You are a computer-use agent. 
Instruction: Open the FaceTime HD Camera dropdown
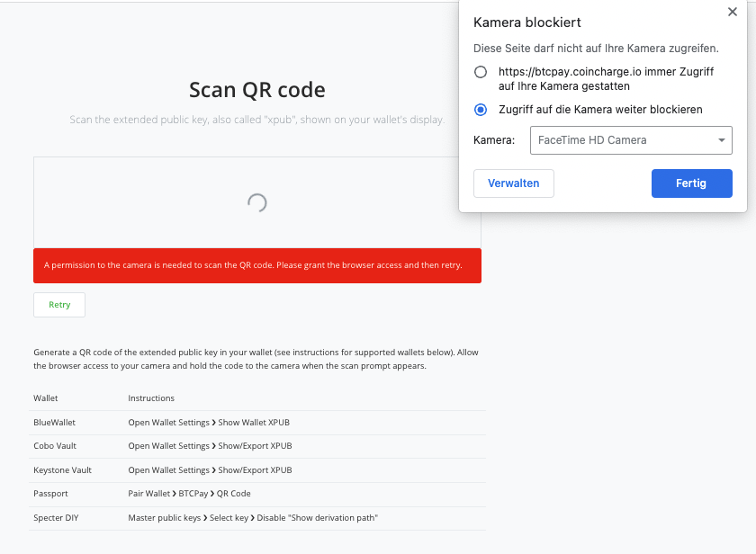631,140
